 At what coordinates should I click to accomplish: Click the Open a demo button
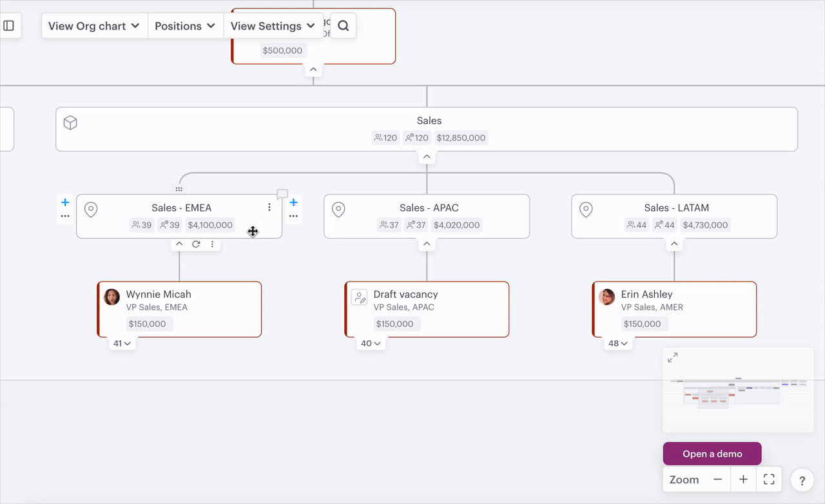click(x=712, y=453)
